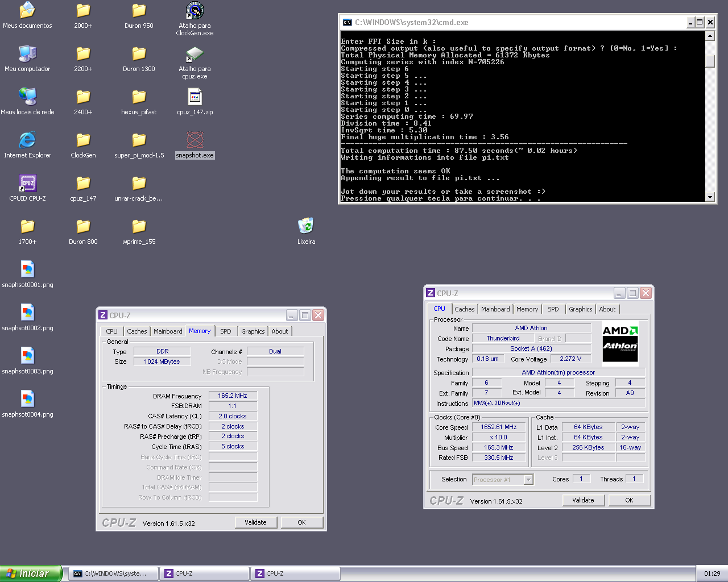
Task: Select the snaphsot0003.png file icon
Action: (x=27, y=361)
